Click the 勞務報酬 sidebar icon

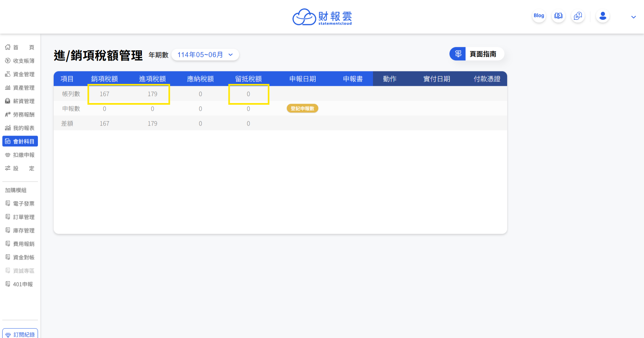8,114
